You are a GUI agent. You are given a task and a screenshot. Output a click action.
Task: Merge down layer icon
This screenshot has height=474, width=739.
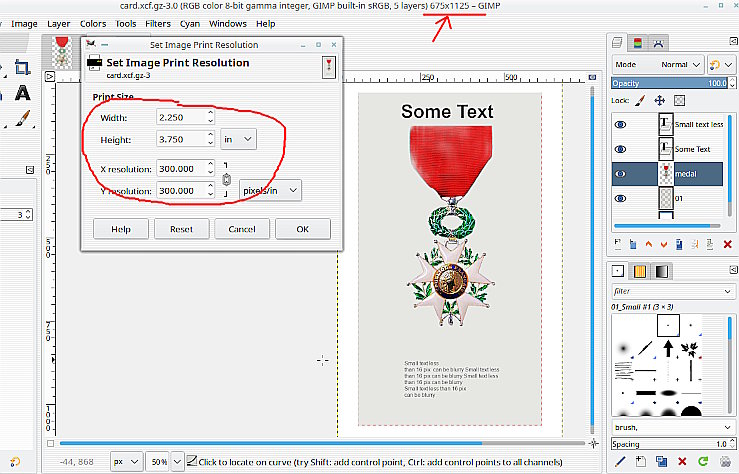point(710,244)
